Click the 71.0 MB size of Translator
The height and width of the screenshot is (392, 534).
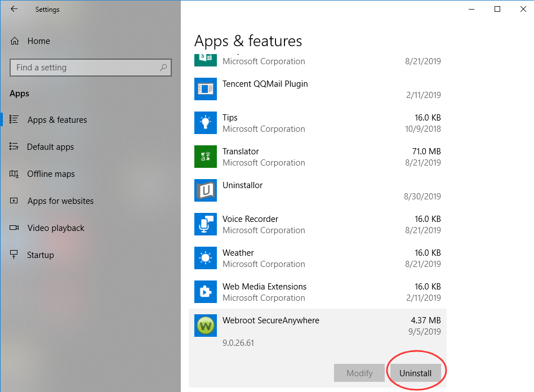(x=426, y=151)
